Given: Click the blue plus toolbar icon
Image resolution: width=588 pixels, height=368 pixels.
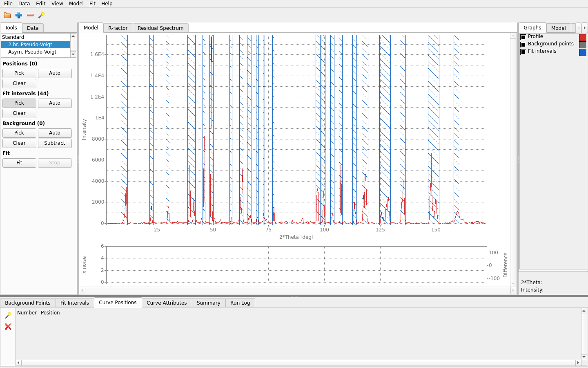Looking at the screenshot, I should tap(19, 15).
